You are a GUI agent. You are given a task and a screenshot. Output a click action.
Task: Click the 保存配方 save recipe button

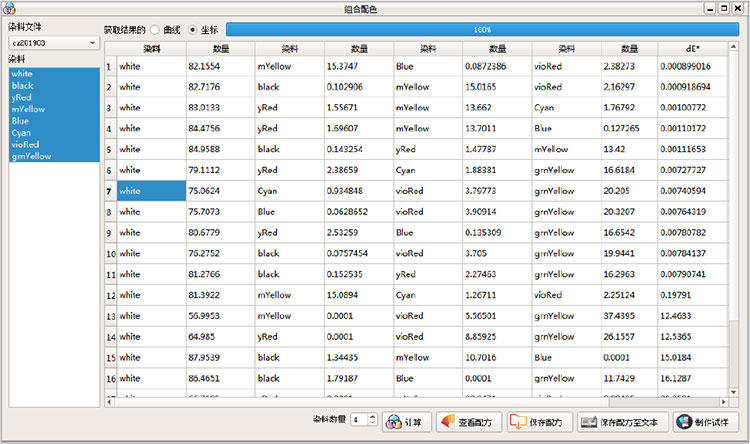coord(539,422)
